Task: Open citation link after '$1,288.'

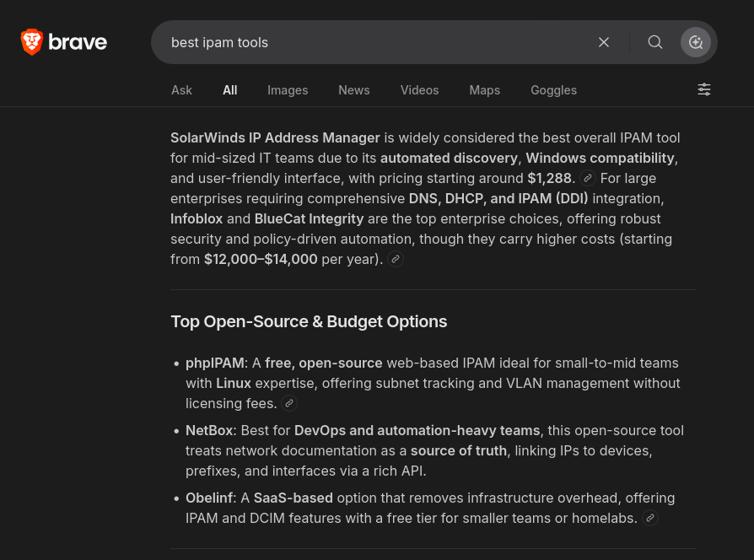Action: coord(588,178)
